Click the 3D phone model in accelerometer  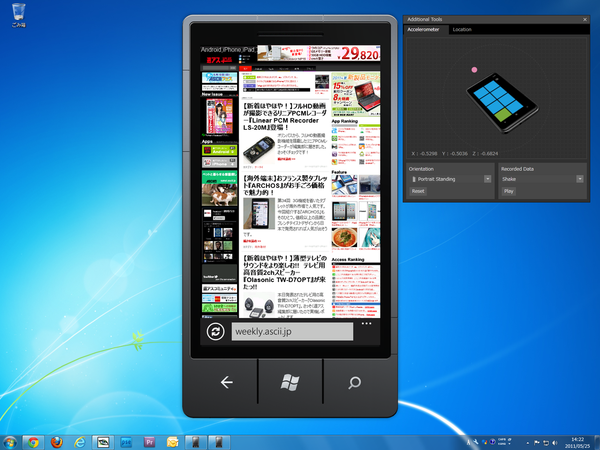(502, 103)
